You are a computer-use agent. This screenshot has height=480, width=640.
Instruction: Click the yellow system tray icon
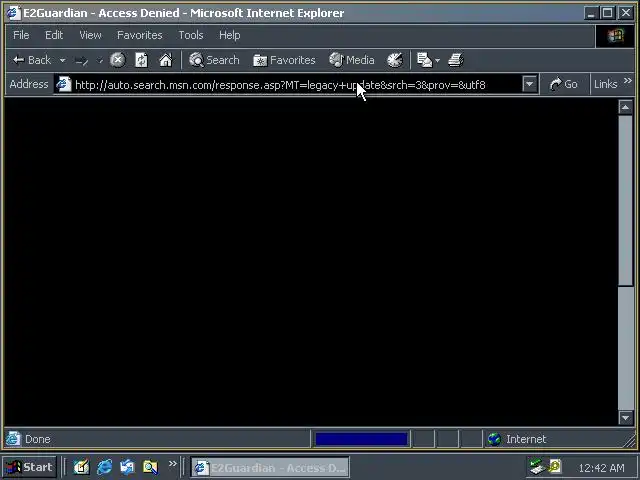click(555, 466)
